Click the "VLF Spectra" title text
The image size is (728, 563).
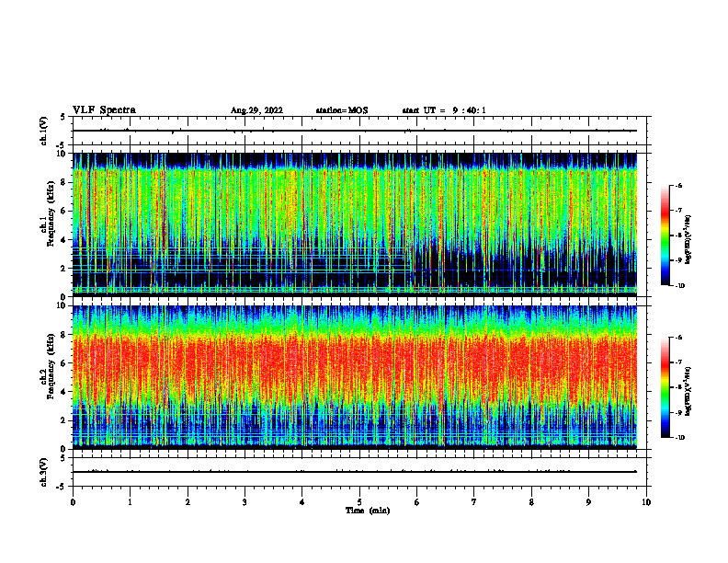pos(104,110)
